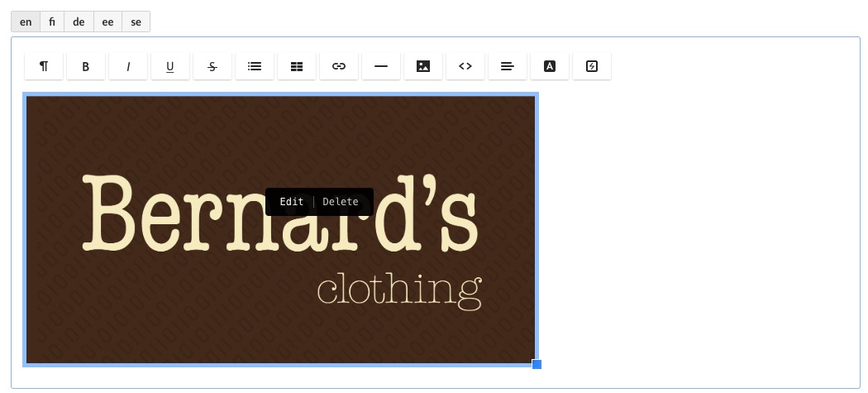
Task: Insert a table via table icon
Action: click(x=297, y=66)
